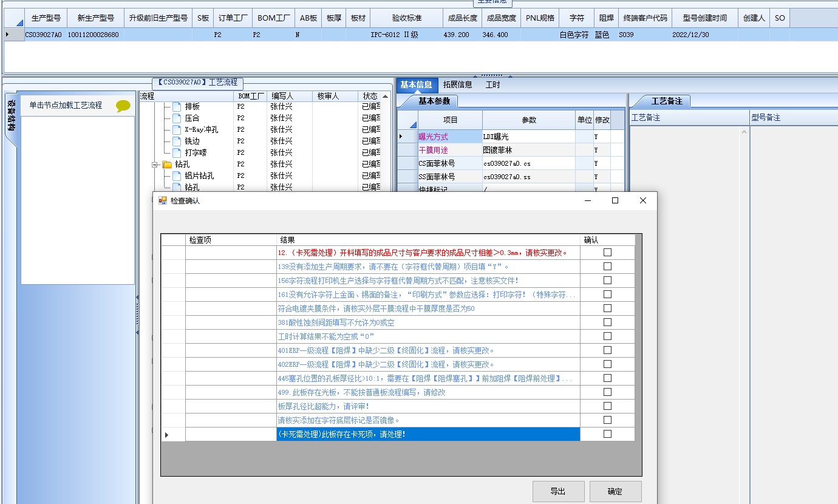Tick confirm box for 499.此板存在光板 row
This screenshot has width=838, height=504.
tap(607, 392)
